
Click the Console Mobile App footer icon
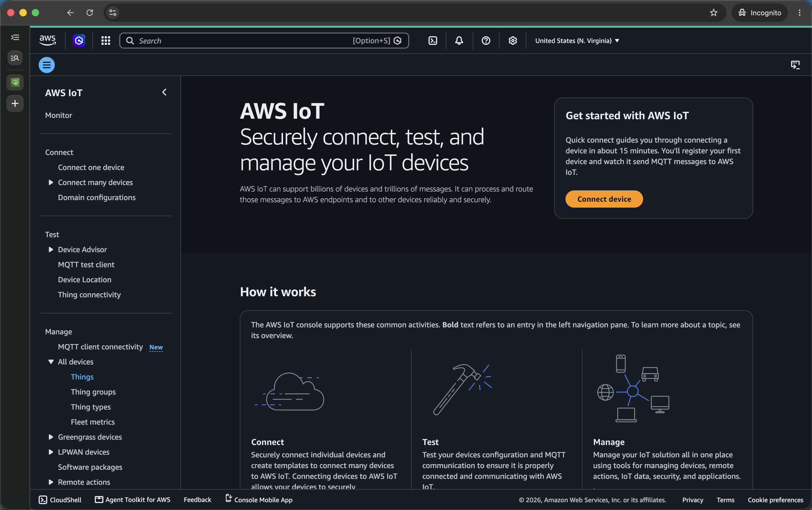pos(229,498)
